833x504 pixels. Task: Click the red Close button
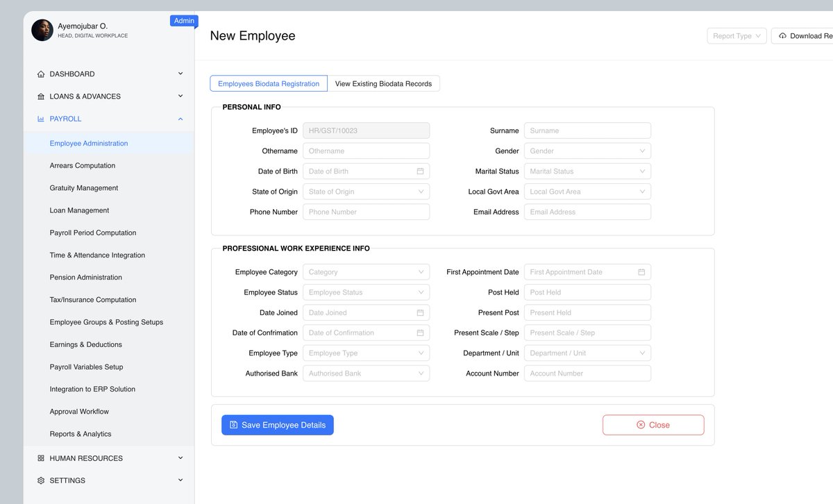click(x=653, y=425)
